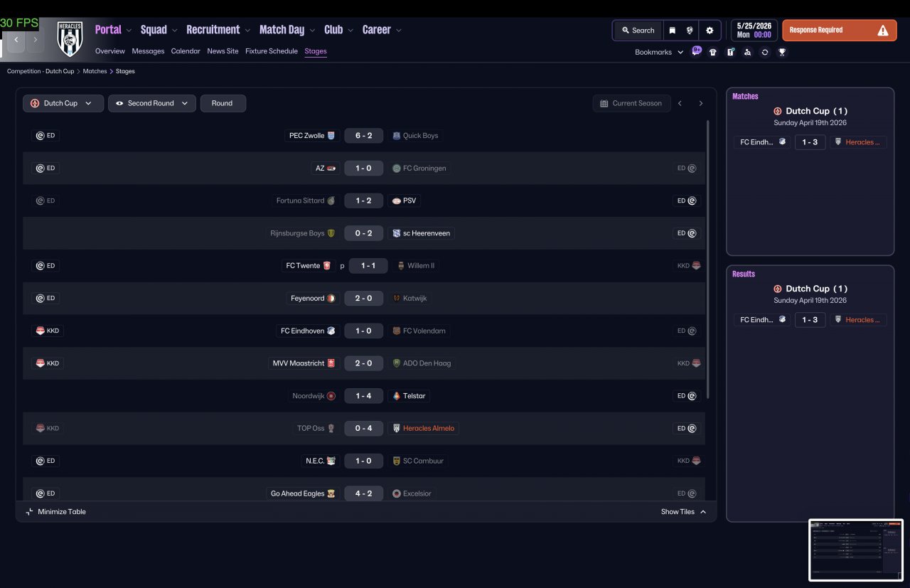Go back with the left arrow
Viewport: 910px width, 588px height.
point(16,40)
